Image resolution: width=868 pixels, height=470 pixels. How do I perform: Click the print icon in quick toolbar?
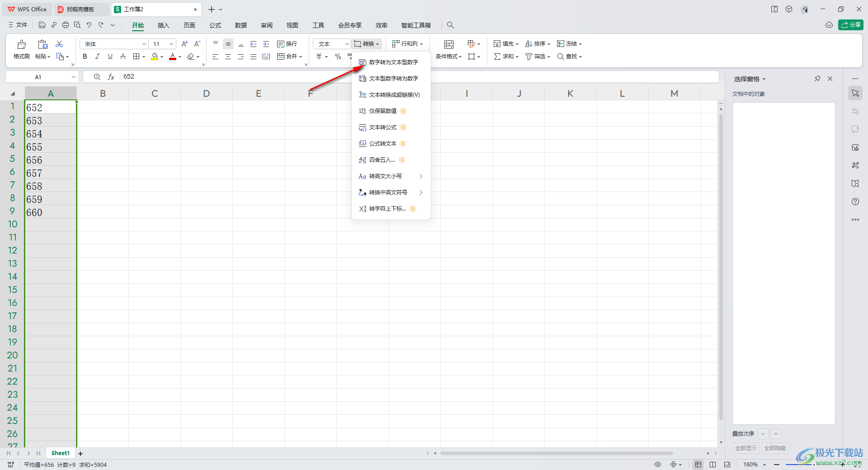tap(66, 25)
